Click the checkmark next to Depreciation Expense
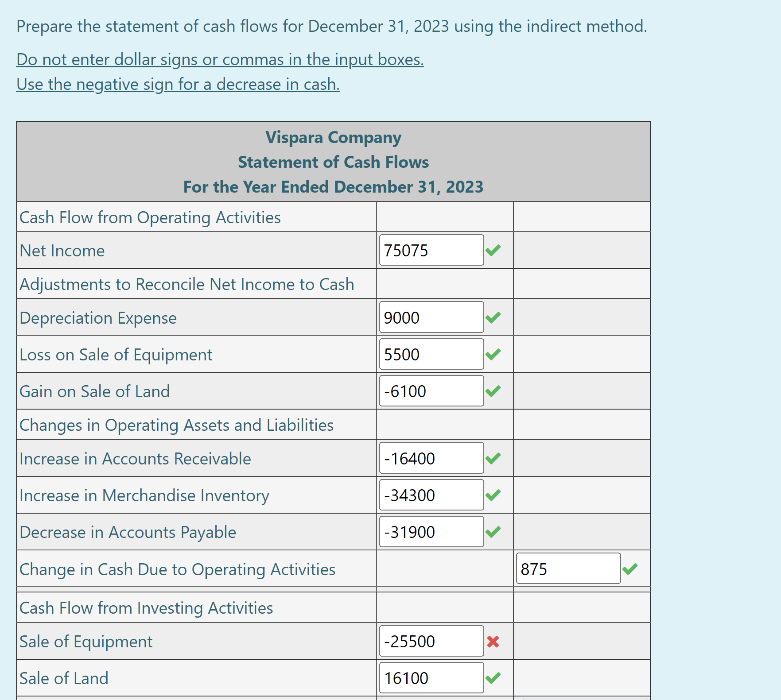781x700 pixels. coord(494,317)
